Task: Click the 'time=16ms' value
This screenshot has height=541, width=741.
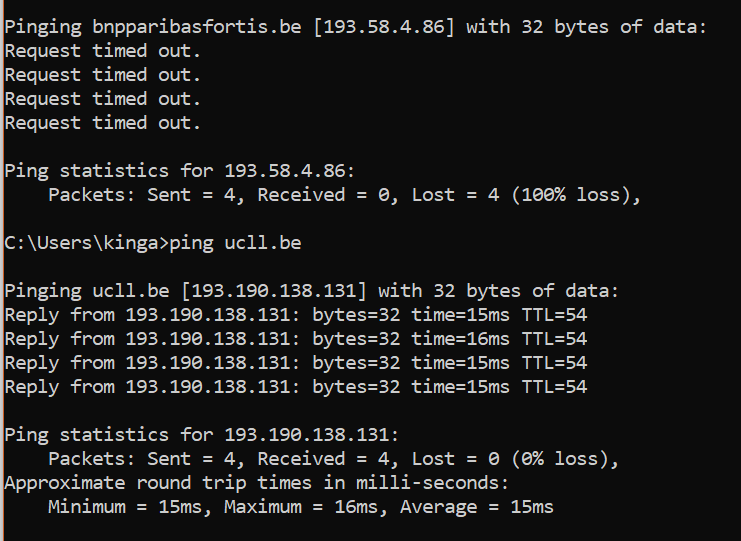Action: tap(460, 339)
